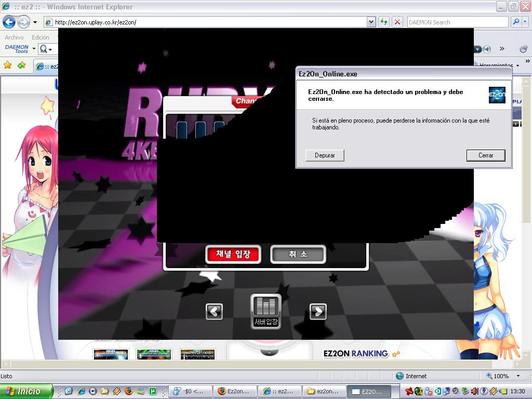Open the DAEMON Tools toolbar dropdown

coord(34,49)
